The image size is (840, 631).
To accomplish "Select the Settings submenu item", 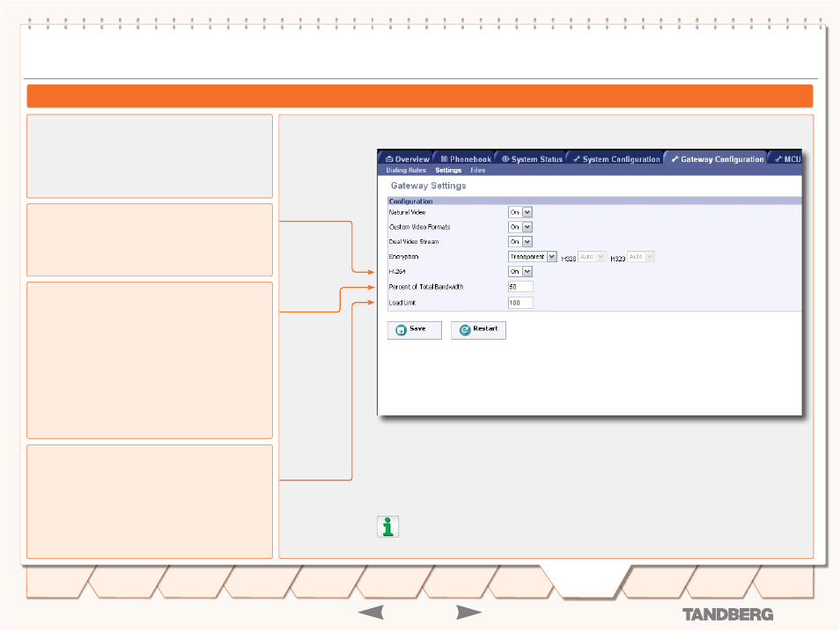I will point(448,171).
